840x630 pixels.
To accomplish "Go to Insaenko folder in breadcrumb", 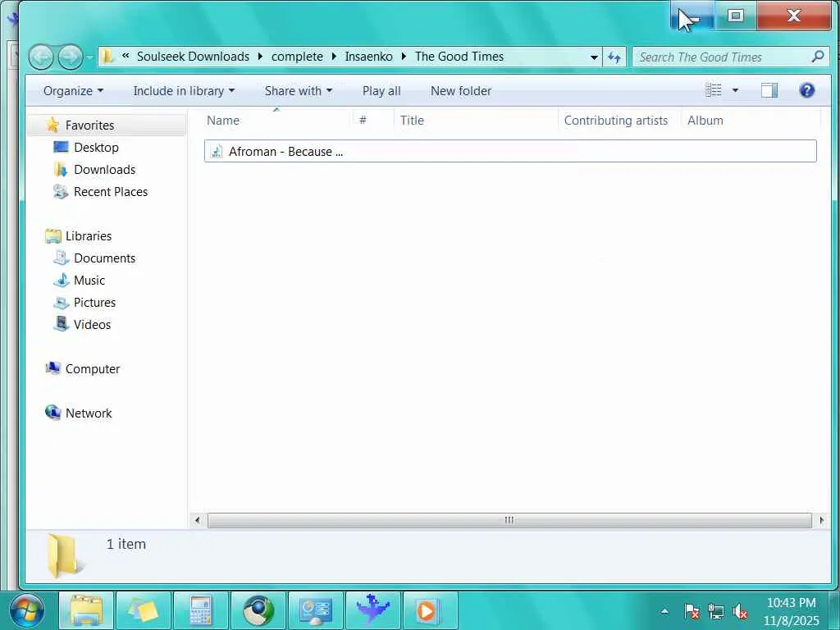I will pos(368,57).
